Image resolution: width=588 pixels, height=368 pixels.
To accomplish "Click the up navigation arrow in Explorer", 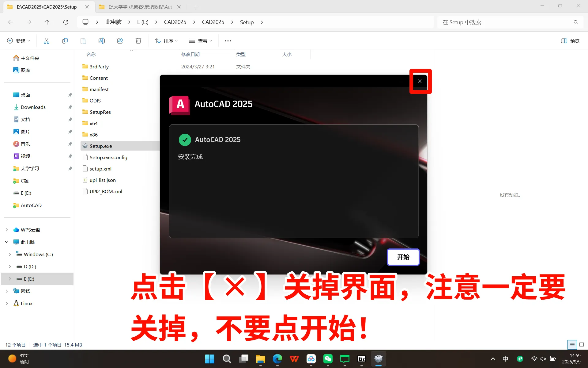I will 47,22.
